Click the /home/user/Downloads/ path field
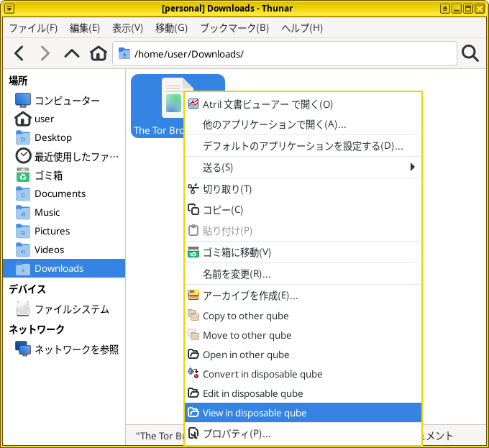The width and height of the screenshot is (489, 448). click(285, 54)
